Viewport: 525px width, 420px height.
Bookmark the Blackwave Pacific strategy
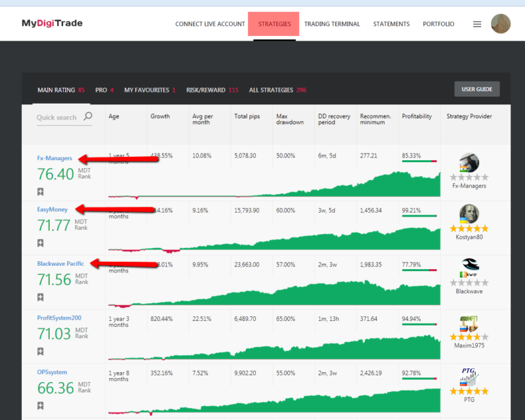(x=41, y=297)
